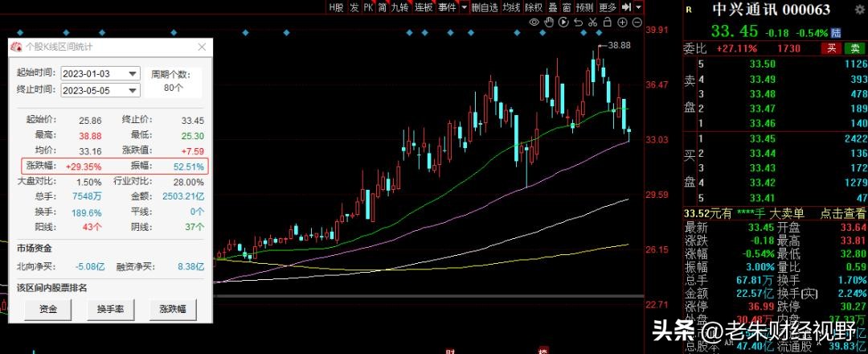The width and height of the screenshot is (868, 354).
Task: Click the arrow-to-bar icon in top toolbar
Action: tap(626, 7)
